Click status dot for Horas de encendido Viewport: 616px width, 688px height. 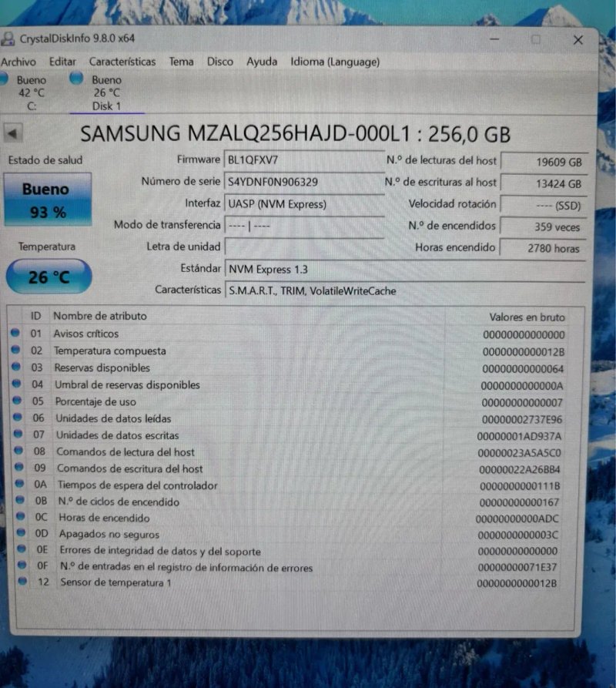point(20,516)
